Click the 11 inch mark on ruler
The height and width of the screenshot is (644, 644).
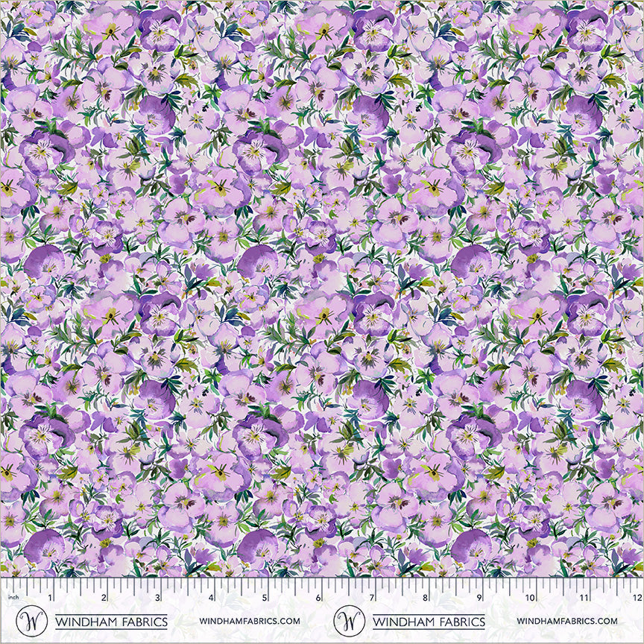coord(585,598)
